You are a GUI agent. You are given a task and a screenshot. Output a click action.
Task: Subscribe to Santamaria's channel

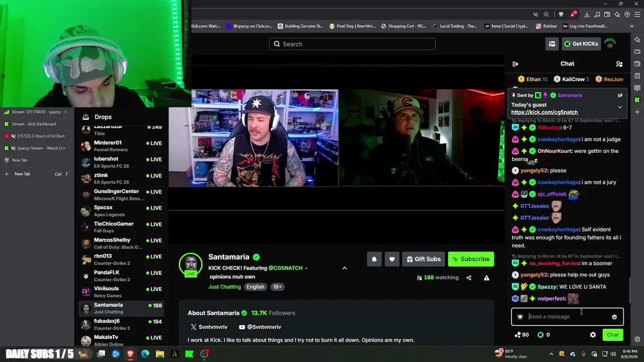pos(471,259)
